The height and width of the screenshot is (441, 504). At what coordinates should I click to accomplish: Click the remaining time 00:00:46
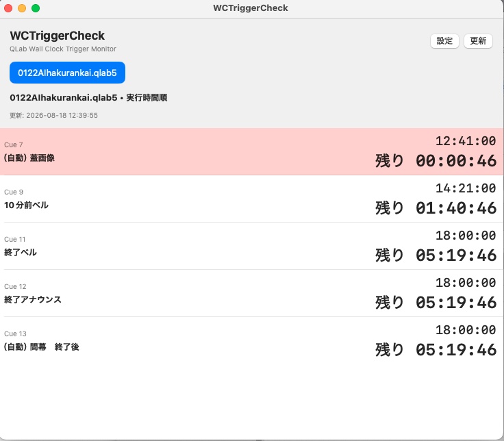pyautogui.click(x=456, y=161)
